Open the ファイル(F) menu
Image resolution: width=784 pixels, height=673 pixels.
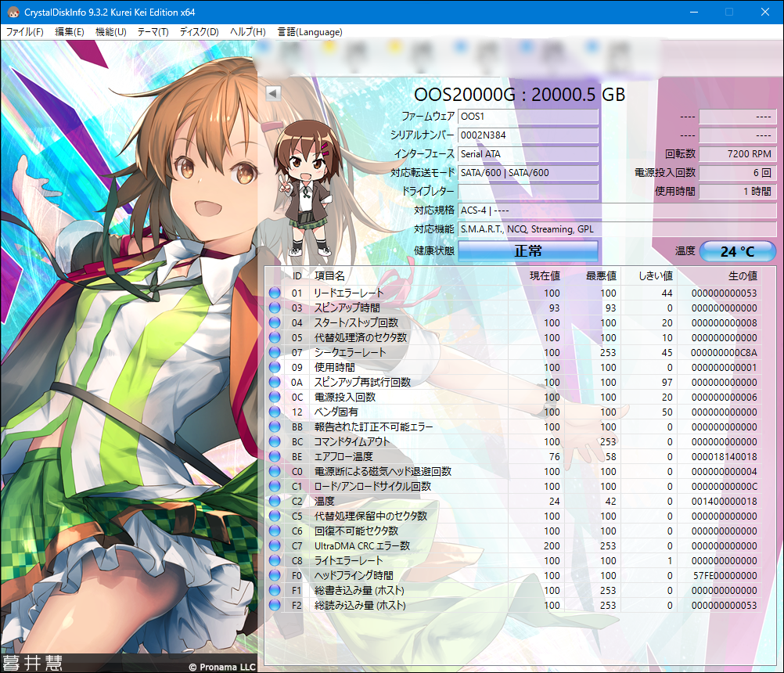[x=24, y=32]
